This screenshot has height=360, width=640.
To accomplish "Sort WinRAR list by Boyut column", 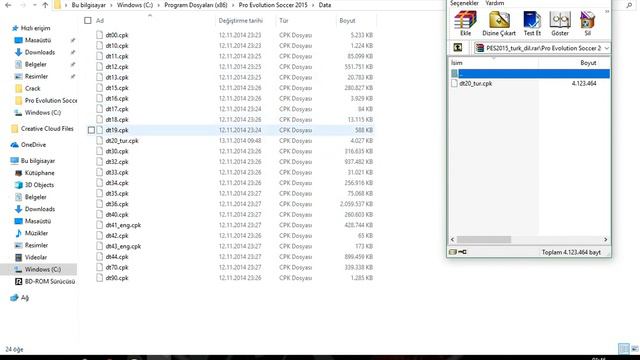I will tap(588, 63).
